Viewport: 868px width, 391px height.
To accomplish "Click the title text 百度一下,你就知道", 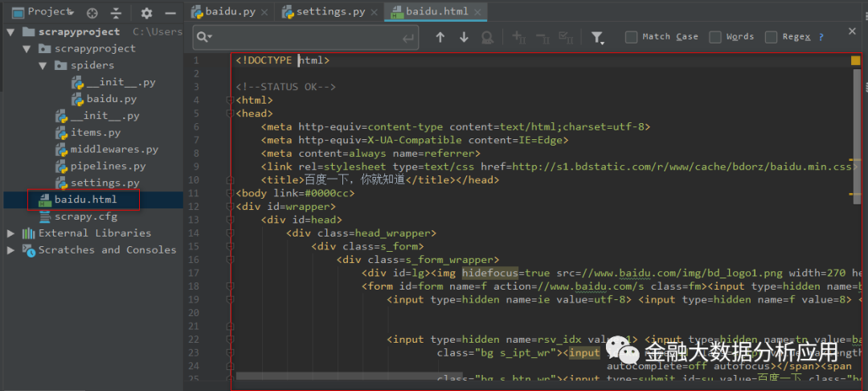I will coord(355,180).
